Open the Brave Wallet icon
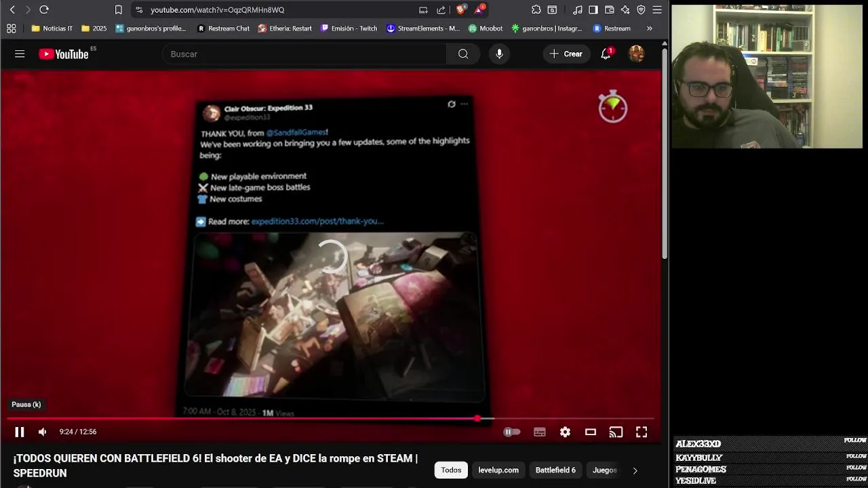 [x=609, y=9]
